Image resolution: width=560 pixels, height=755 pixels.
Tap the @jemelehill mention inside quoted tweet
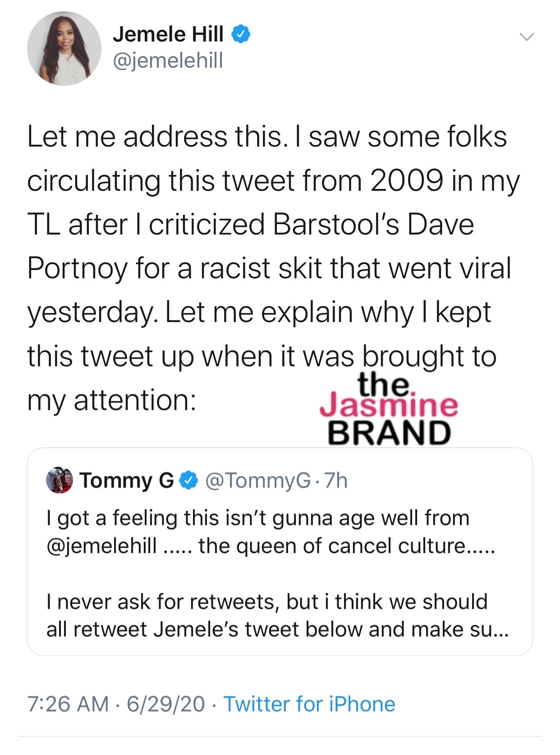tap(102, 546)
